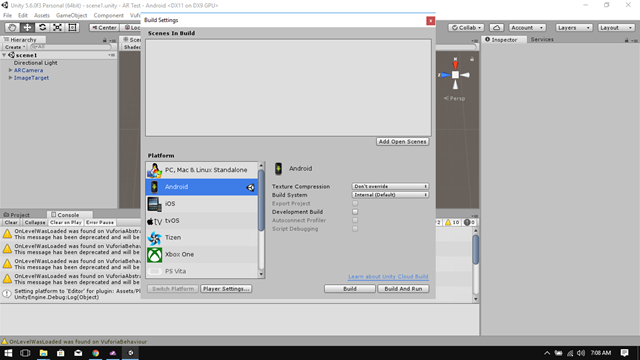Toggle the Autoconnect Profiler checkbox
The height and width of the screenshot is (360, 640).
pyautogui.click(x=355, y=220)
